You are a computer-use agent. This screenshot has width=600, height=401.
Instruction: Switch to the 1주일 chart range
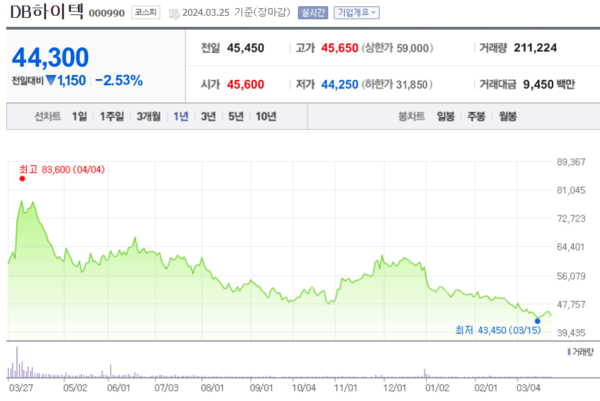click(111, 117)
